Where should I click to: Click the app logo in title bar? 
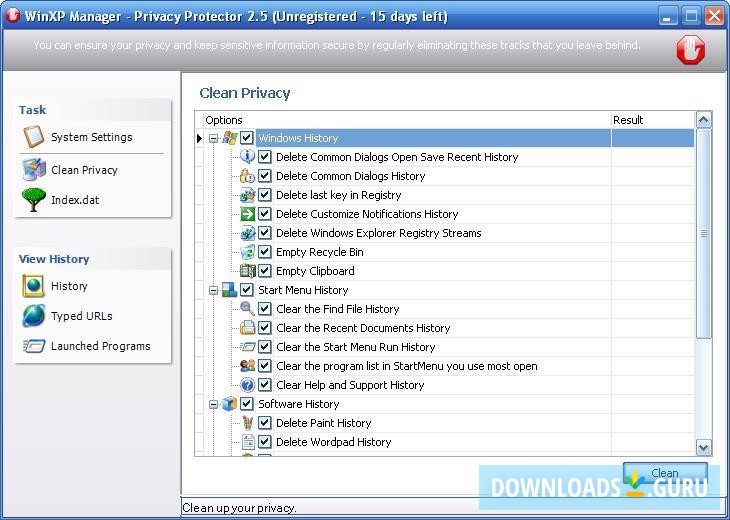(x=13, y=15)
